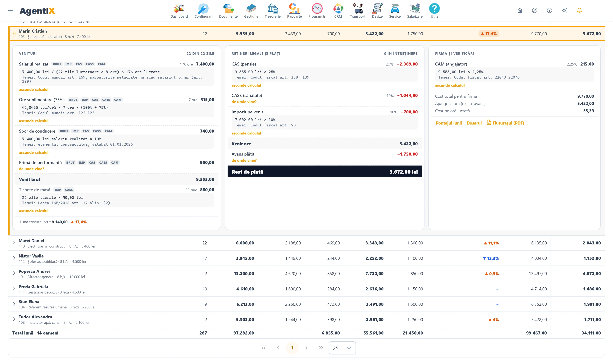Open the hamburger menu
This screenshot has height=364, width=613.
10,10
